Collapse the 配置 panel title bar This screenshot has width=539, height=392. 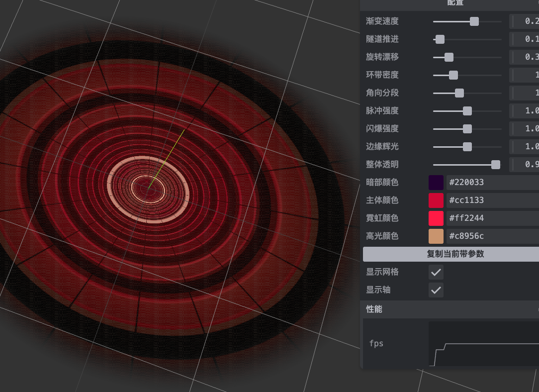[x=451, y=4]
